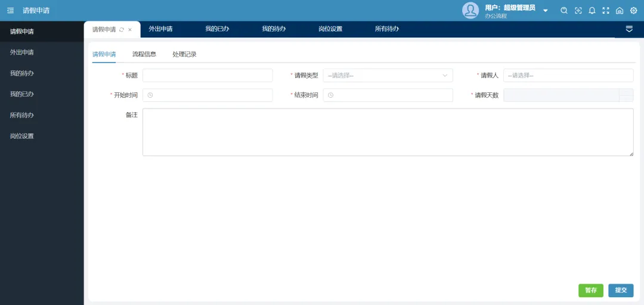Open 请假申请 in the sidebar
Screen dimensions: 644x305
tap(42, 32)
